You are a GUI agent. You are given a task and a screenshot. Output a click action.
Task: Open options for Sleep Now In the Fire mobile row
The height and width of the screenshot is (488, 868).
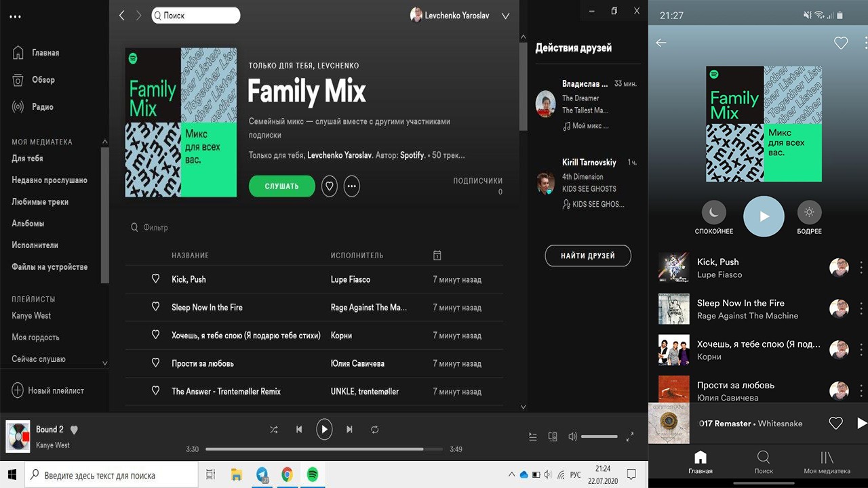[x=861, y=309]
